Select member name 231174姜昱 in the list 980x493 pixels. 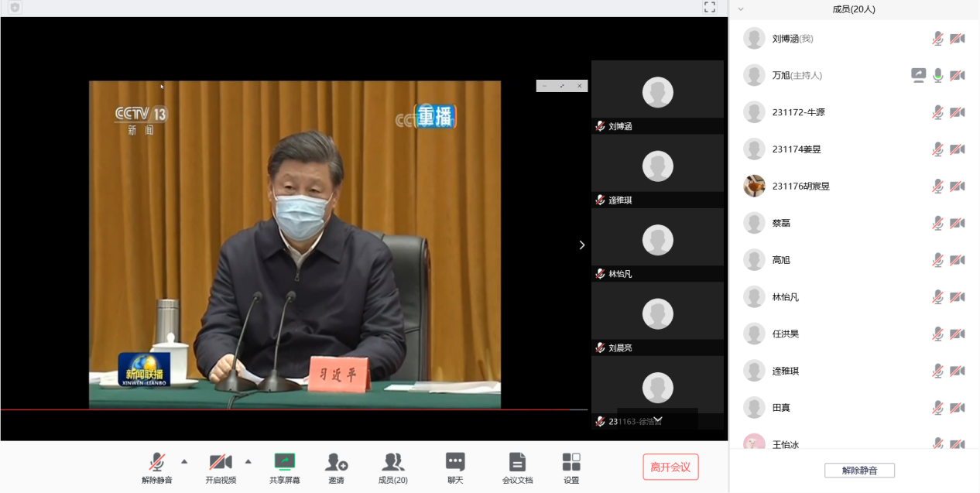[797, 149]
